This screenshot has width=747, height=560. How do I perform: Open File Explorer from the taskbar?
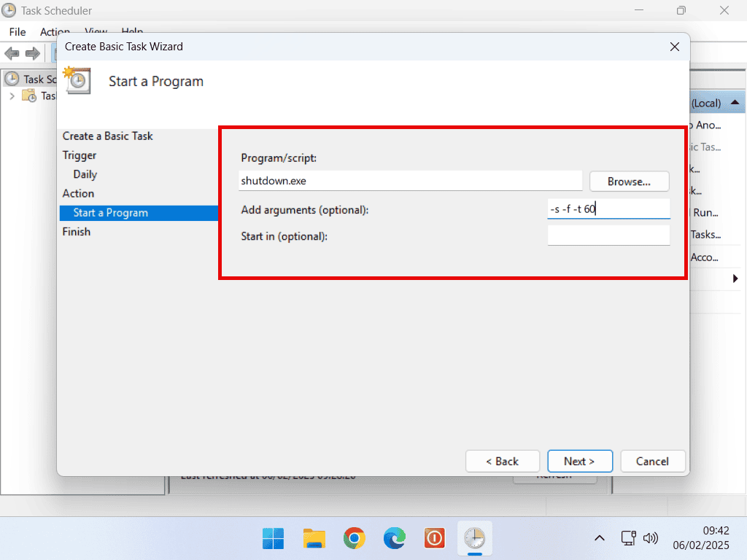click(314, 539)
